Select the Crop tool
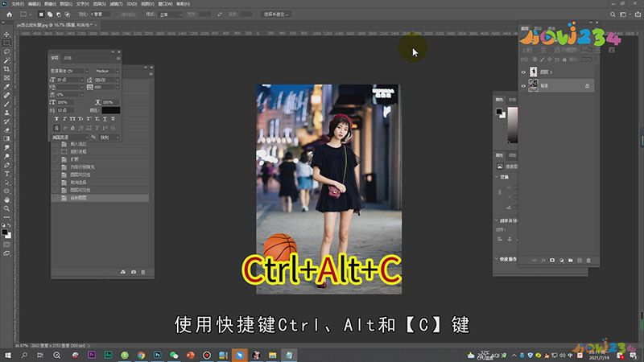This screenshot has width=644, height=362. click(6, 69)
